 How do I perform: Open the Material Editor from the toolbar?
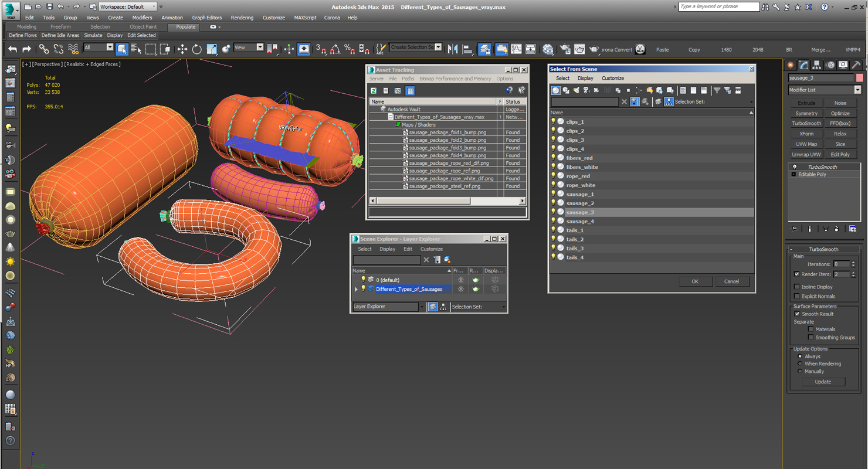[548, 49]
